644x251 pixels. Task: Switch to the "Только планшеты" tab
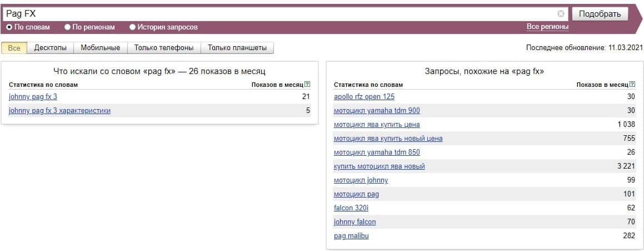tap(237, 48)
